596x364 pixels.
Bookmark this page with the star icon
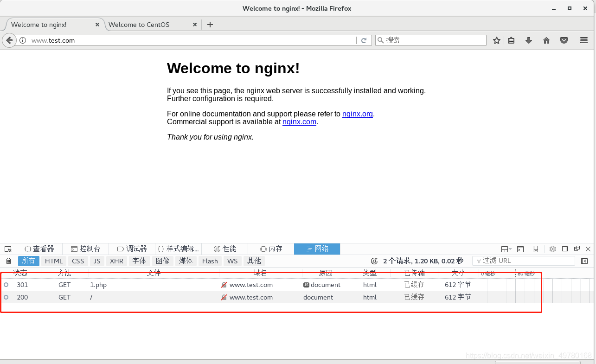497,40
